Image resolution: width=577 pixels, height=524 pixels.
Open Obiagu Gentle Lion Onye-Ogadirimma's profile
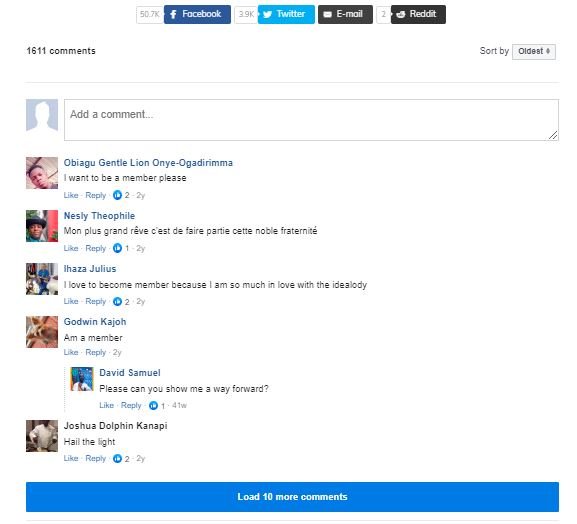coord(148,163)
